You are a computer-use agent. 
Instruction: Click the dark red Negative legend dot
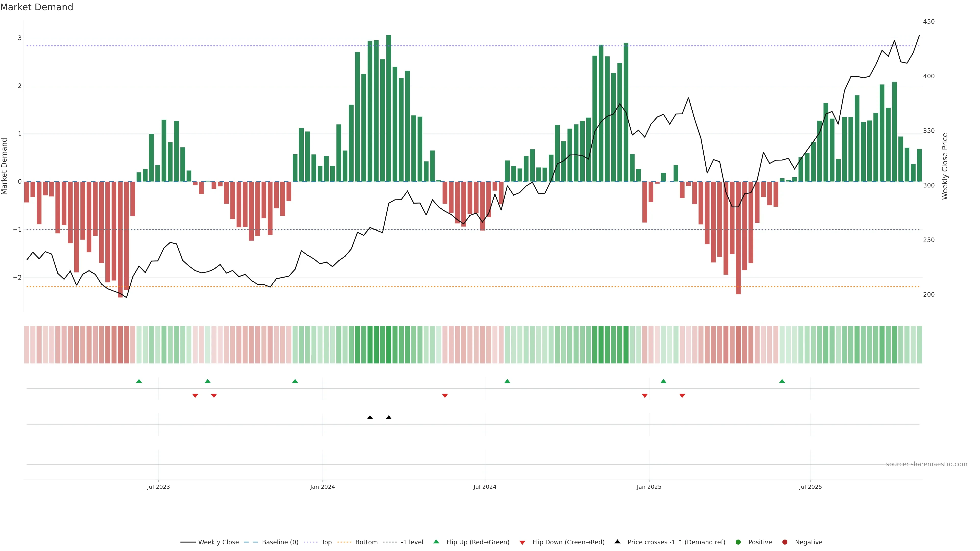click(x=785, y=542)
